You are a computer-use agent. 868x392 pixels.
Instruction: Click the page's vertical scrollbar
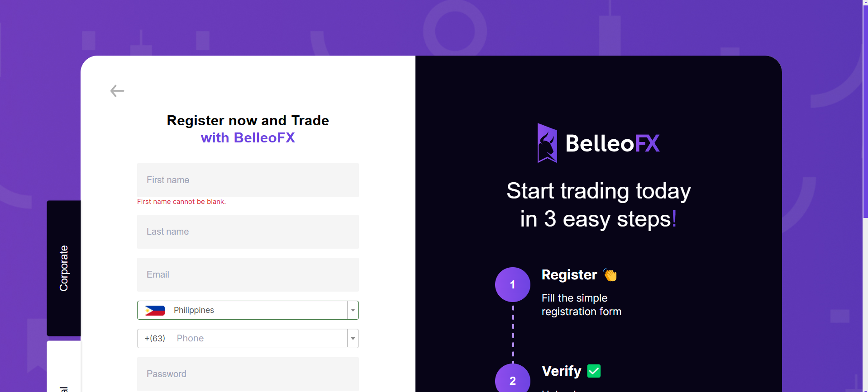point(865,136)
